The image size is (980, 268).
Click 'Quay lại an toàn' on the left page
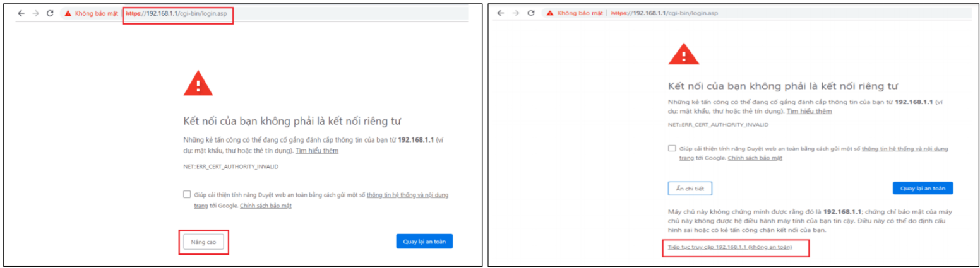coord(424,242)
